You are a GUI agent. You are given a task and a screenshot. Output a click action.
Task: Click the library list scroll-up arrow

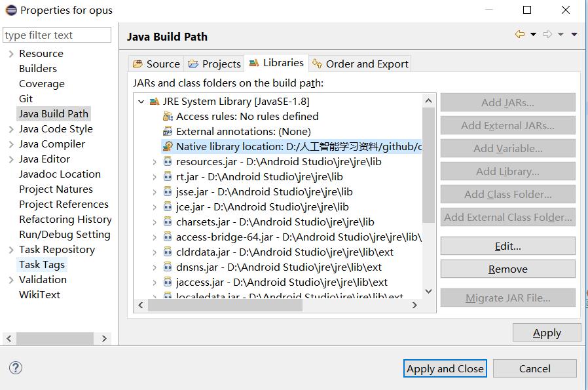pos(429,100)
